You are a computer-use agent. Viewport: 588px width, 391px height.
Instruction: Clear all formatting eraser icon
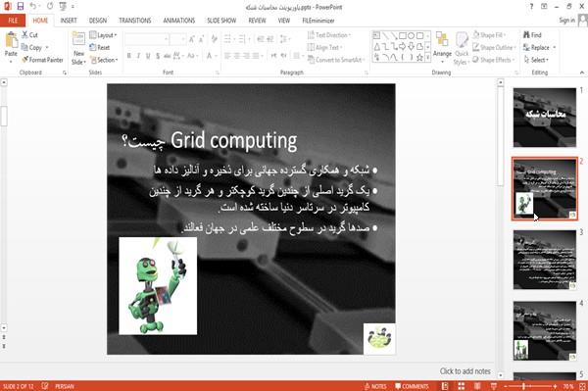click(214, 38)
